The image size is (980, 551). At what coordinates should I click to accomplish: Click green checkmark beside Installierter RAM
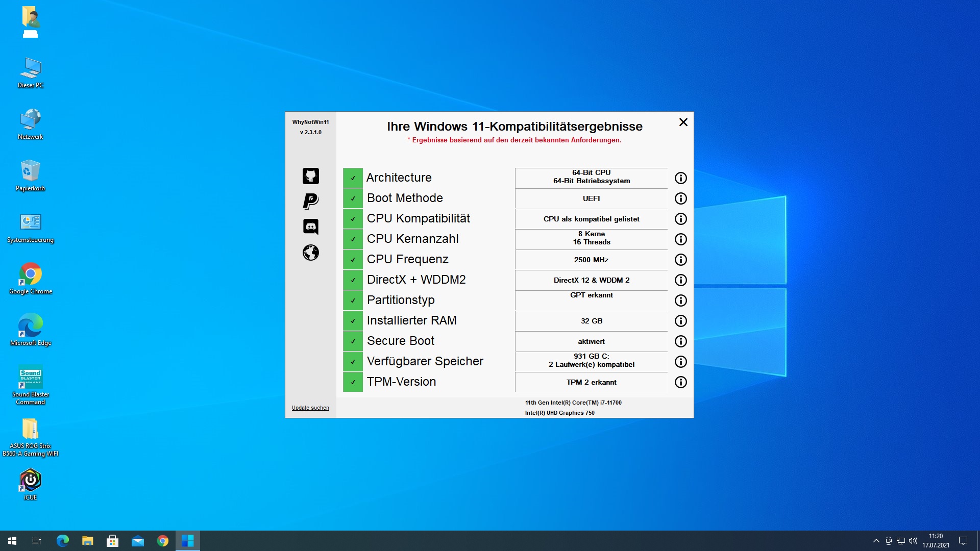click(353, 321)
